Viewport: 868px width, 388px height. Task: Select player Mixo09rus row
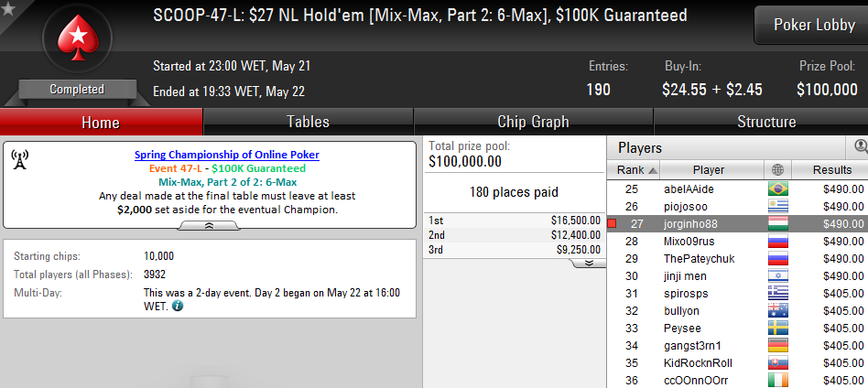(x=737, y=242)
